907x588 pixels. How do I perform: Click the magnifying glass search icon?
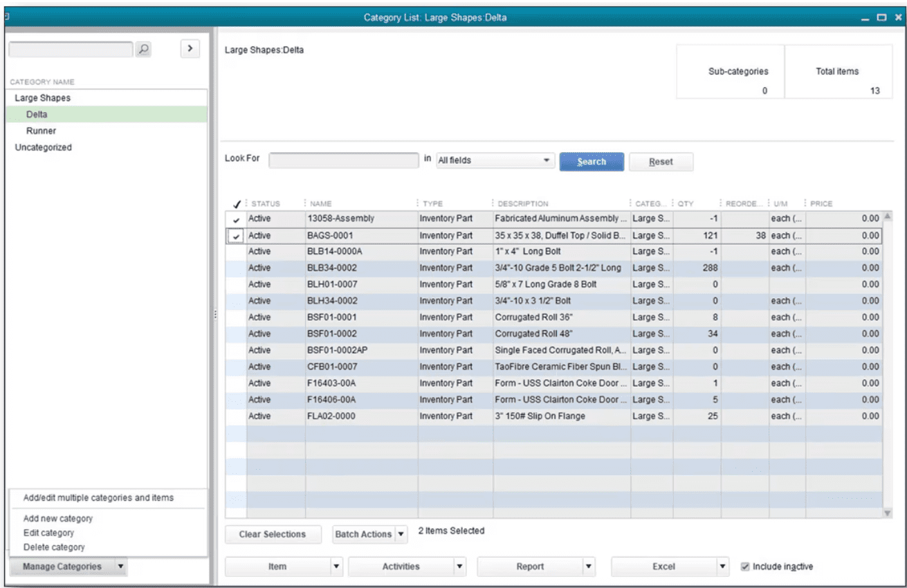(143, 50)
